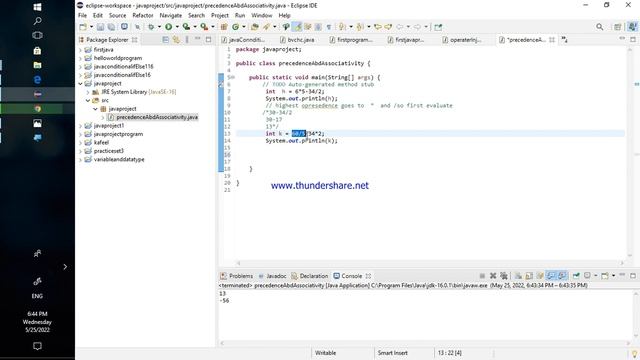640x360 pixels.
Task: Click the editor horizontal scrollbar
Action: [430, 263]
